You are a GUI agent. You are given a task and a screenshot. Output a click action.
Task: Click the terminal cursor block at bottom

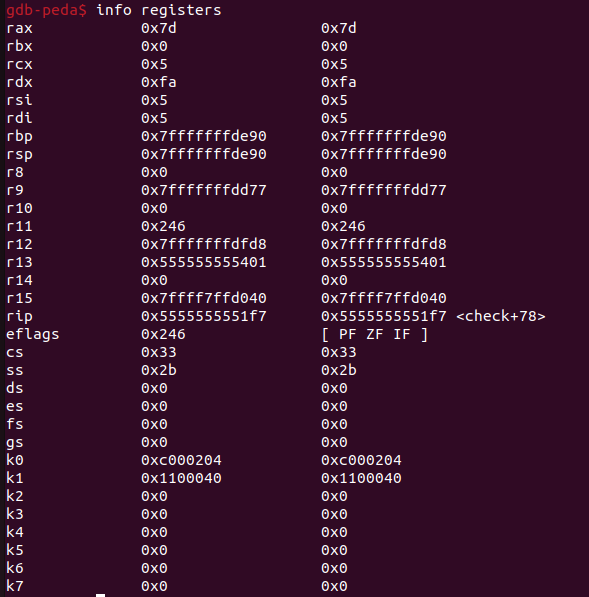tap(101, 595)
